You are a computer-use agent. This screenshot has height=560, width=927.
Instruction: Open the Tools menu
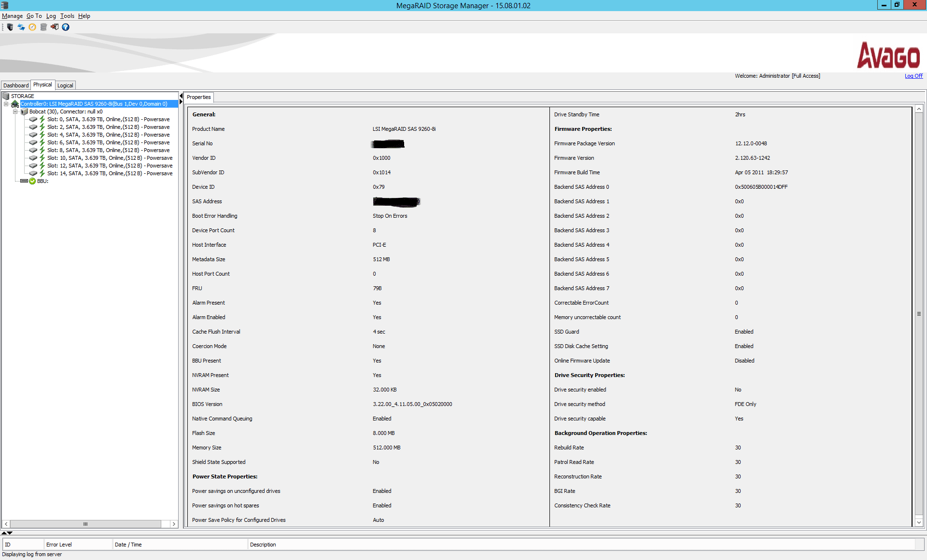click(x=67, y=16)
